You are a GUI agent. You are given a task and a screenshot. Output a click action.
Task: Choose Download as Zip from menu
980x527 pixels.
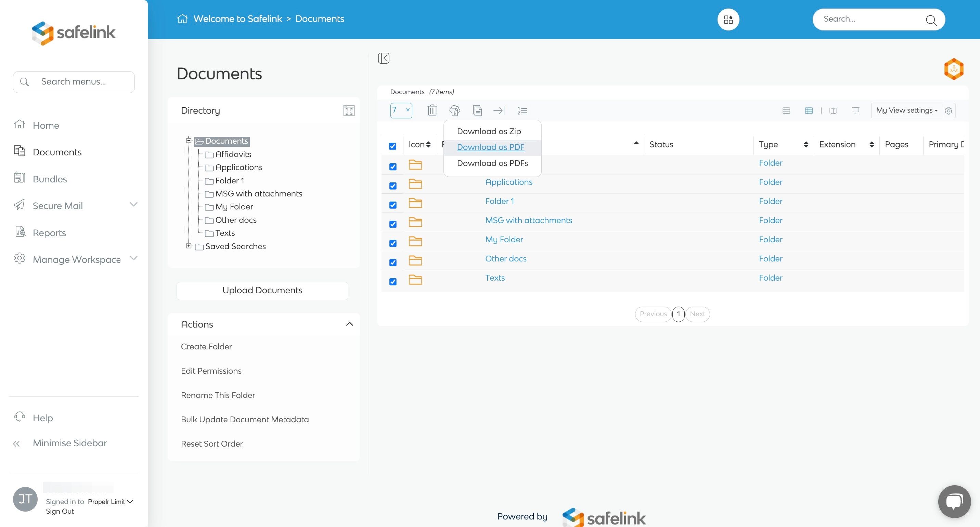[489, 131]
